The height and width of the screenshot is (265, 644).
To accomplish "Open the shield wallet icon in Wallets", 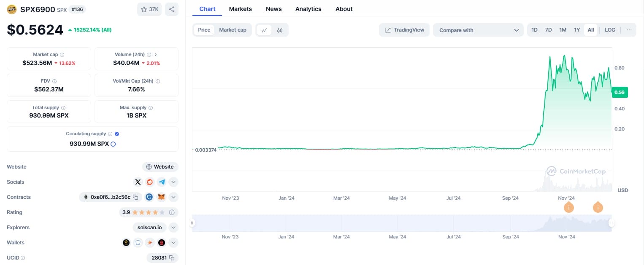I will 138,243.
